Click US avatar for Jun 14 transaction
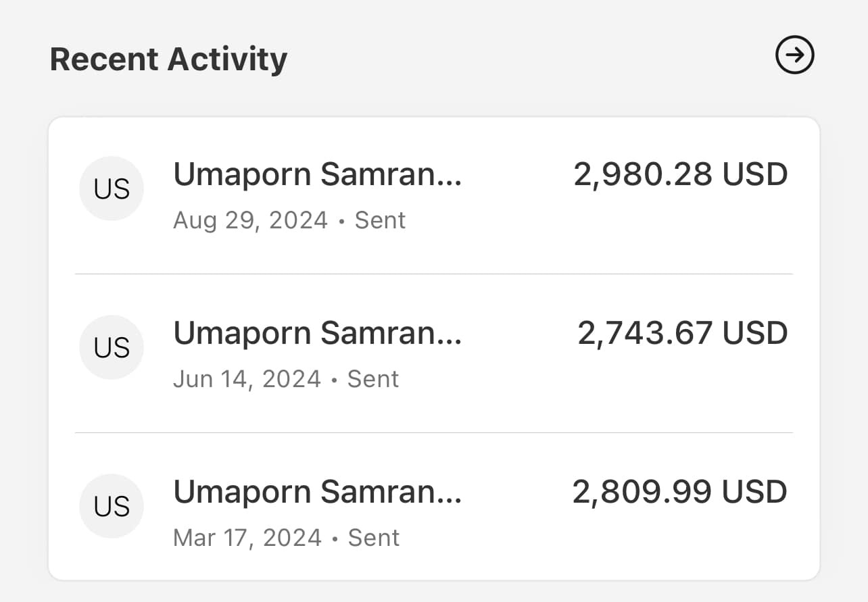 pyautogui.click(x=112, y=347)
